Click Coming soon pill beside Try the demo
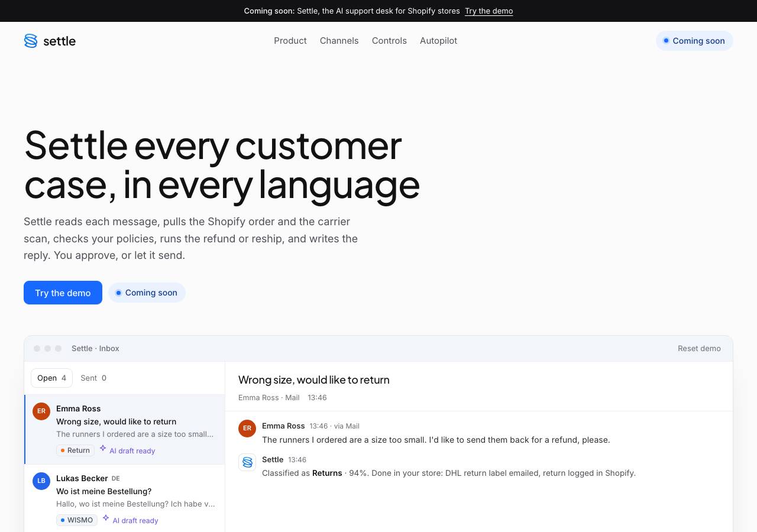 147,293
